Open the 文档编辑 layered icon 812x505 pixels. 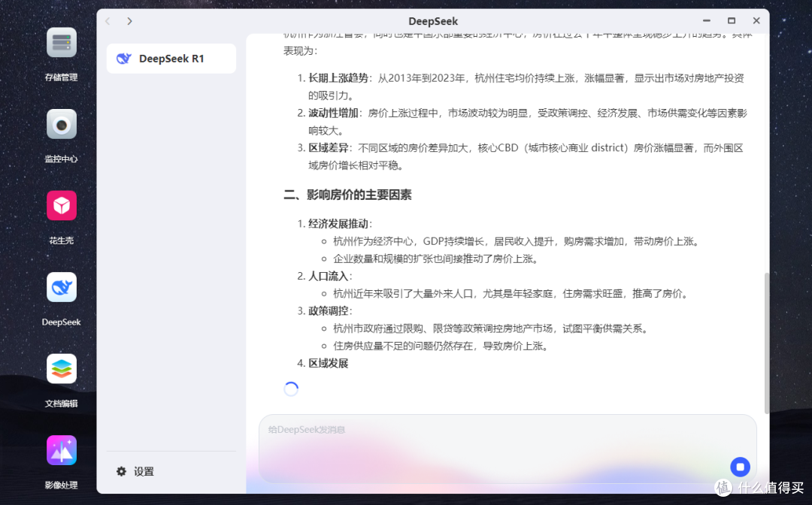click(x=61, y=369)
